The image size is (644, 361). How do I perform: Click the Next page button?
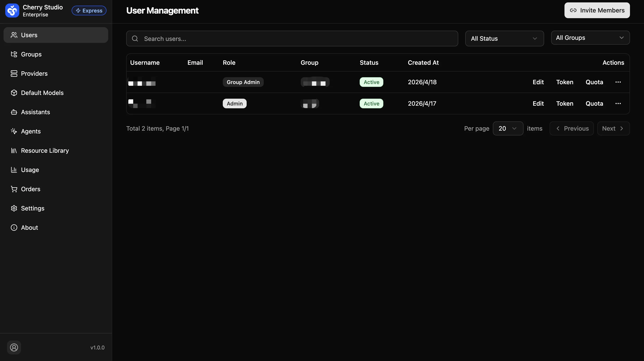point(613,128)
